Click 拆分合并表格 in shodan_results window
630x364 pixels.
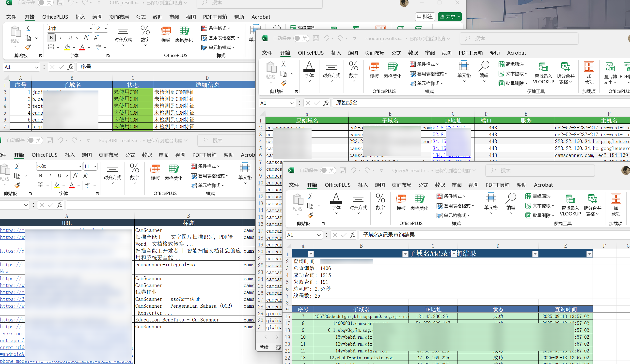566,73
